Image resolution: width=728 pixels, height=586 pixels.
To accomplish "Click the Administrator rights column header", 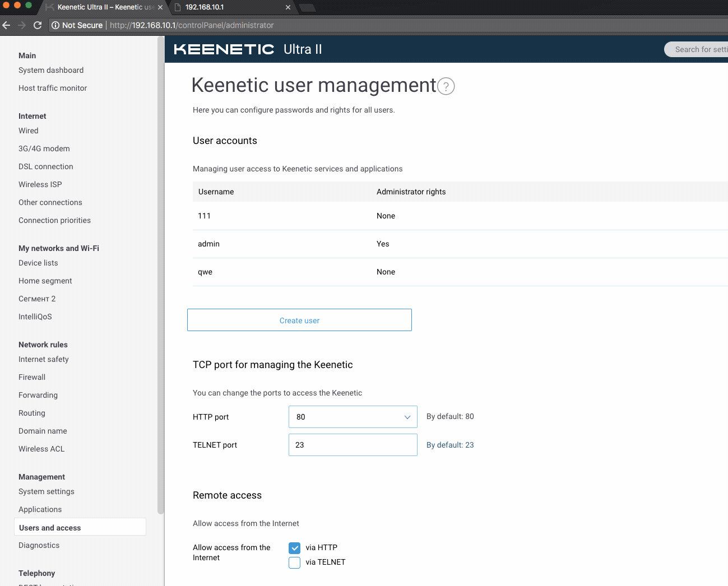I will [x=411, y=192].
